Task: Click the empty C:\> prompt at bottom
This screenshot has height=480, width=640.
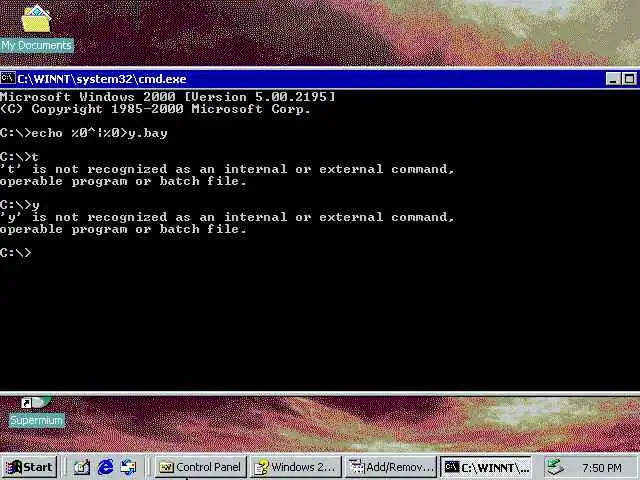Action: tap(16, 253)
